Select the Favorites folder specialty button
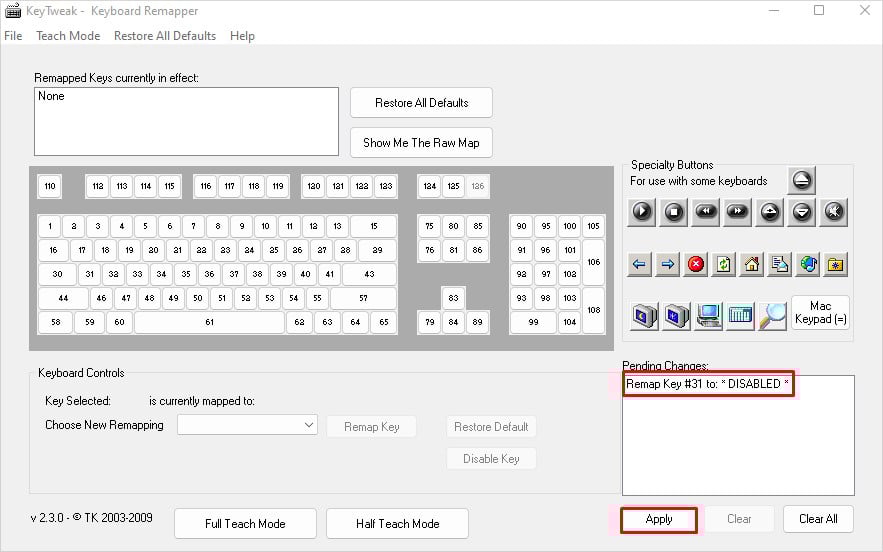This screenshot has height=552, width=883. point(836,264)
